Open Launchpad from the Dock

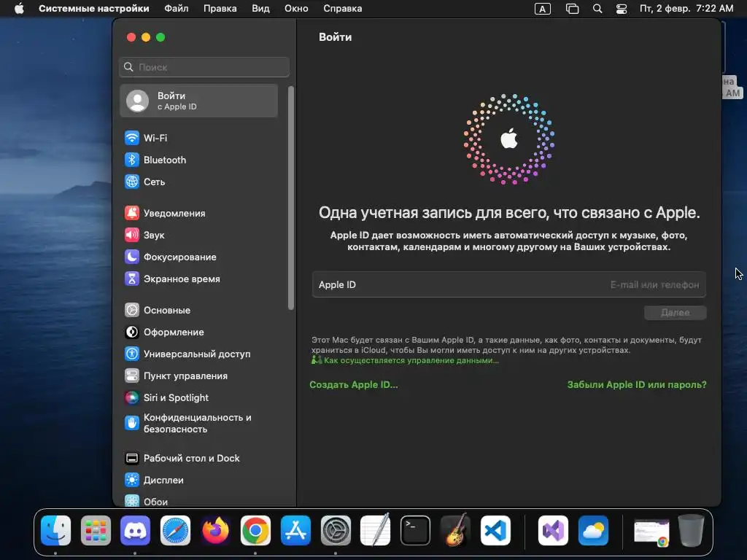pos(96,531)
